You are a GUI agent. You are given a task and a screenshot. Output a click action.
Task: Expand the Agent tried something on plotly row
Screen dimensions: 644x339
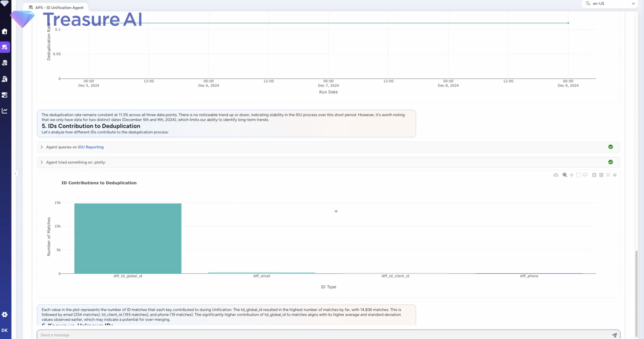point(328,162)
